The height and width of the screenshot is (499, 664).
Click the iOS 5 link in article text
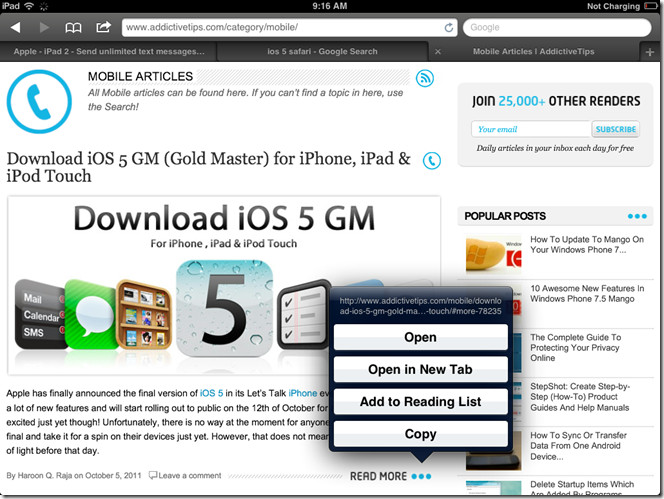coord(211,393)
